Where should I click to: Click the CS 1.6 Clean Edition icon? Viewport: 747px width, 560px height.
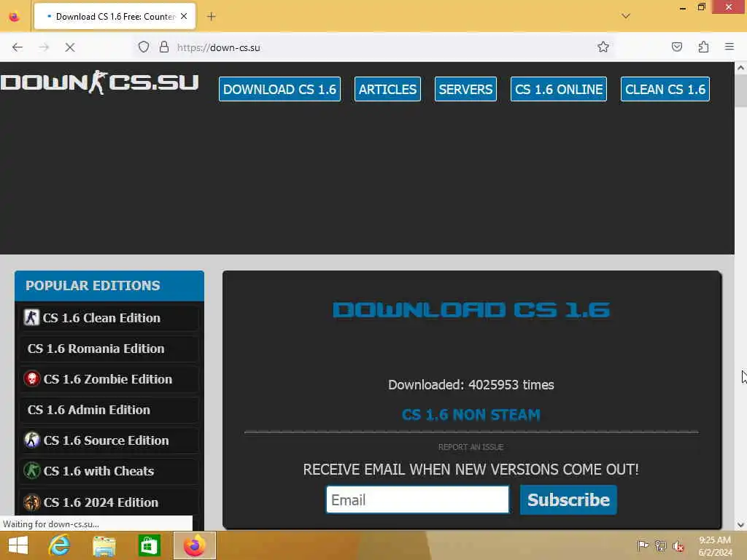[x=31, y=318]
